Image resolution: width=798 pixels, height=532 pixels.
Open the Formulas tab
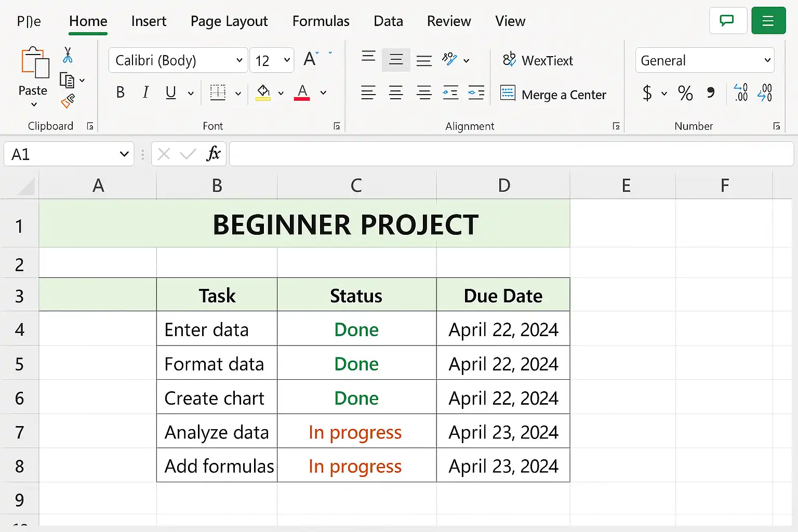321,21
